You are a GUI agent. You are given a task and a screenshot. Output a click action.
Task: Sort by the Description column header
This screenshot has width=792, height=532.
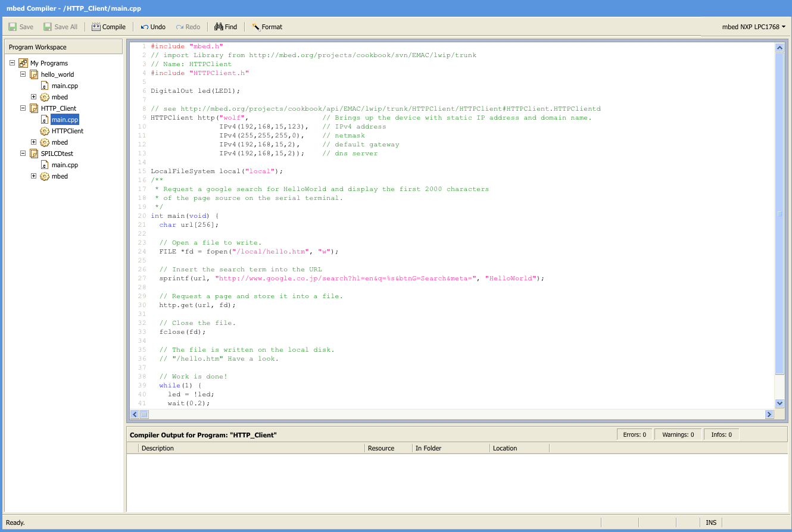(251, 448)
